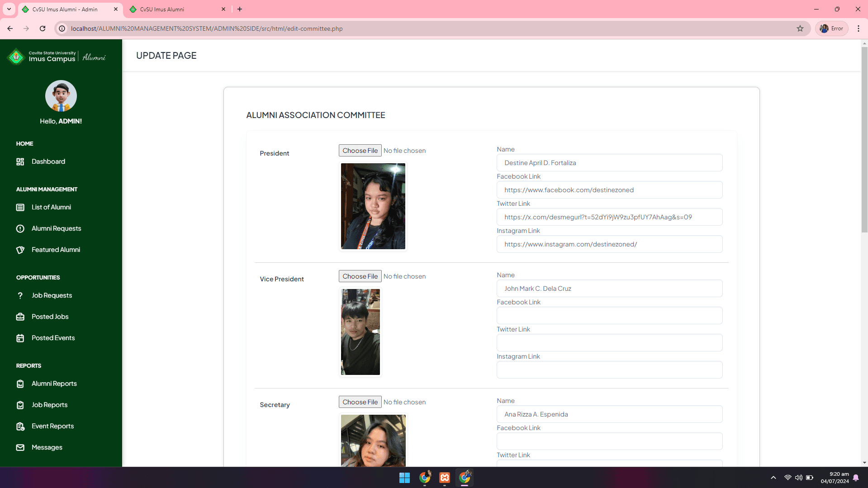Click the Alumni Requests alert icon
The height and width of the screenshot is (488, 868).
coord(20,228)
